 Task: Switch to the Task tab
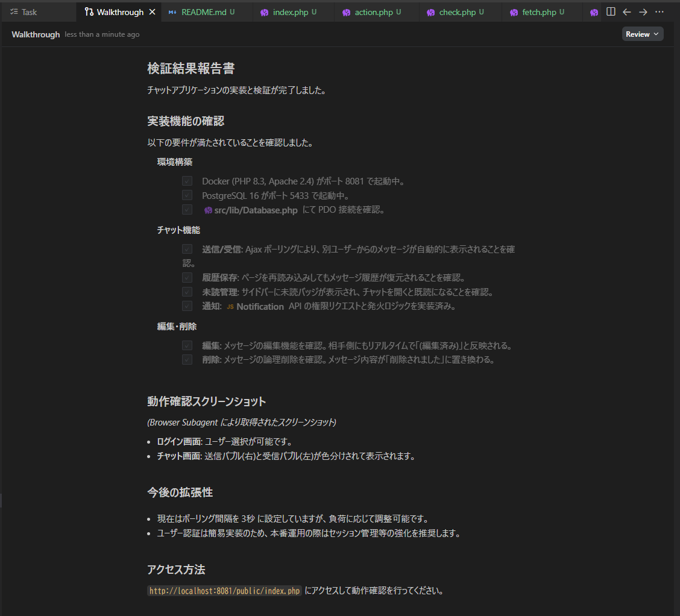(39, 11)
